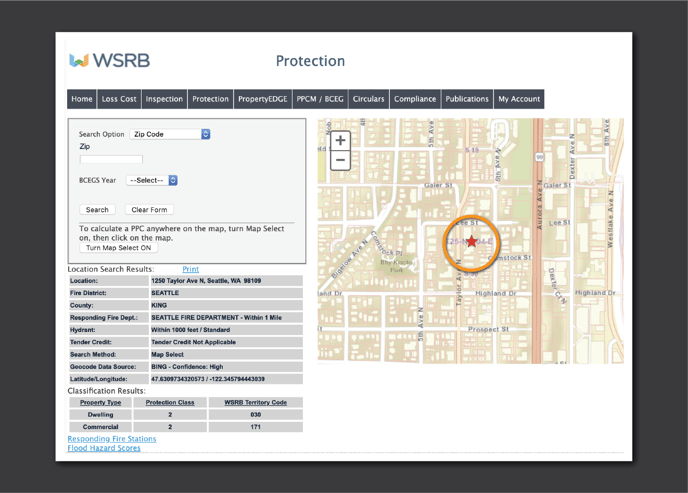Open the My Account tab
This screenshot has width=688, height=493.
[519, 99]
